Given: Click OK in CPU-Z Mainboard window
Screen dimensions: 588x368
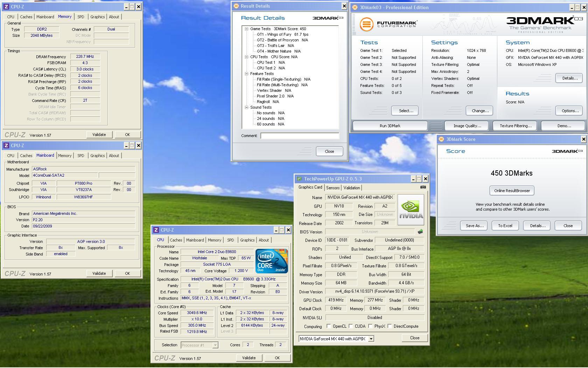Looking at the screenshot, I should 127,273.
